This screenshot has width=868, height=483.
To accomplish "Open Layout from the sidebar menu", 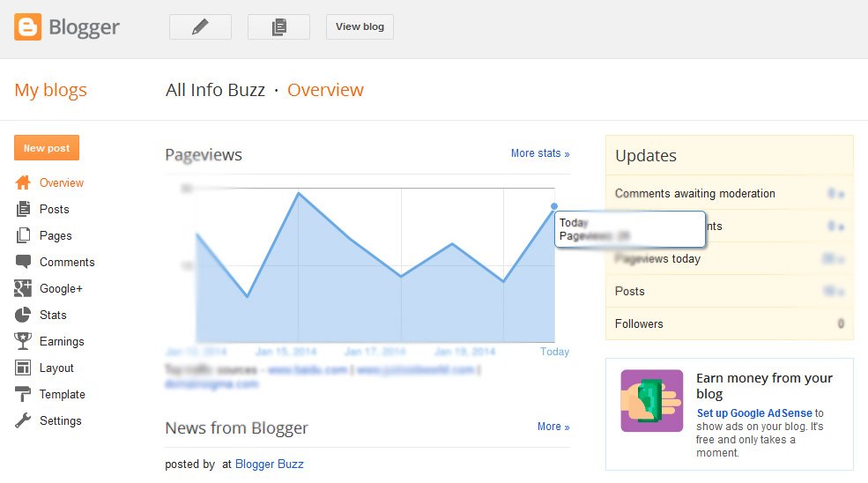I will (x=56, y=368).
